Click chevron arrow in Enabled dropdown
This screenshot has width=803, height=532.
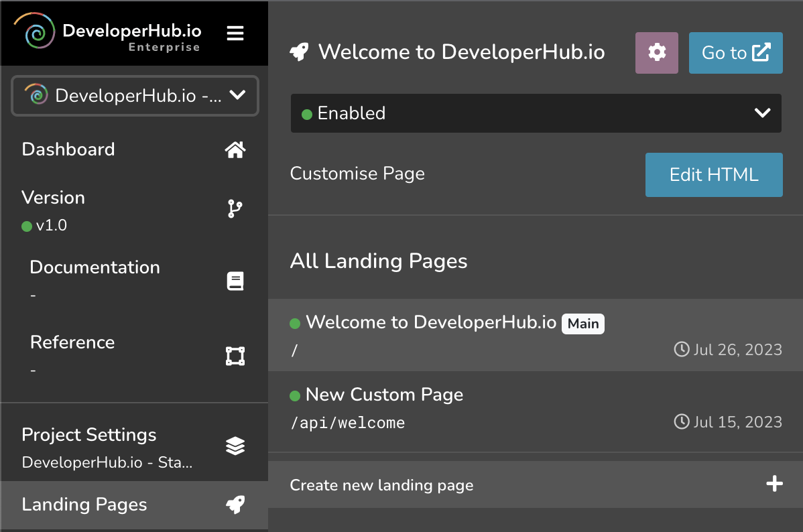pyautogui.click(x=762, y=113)
